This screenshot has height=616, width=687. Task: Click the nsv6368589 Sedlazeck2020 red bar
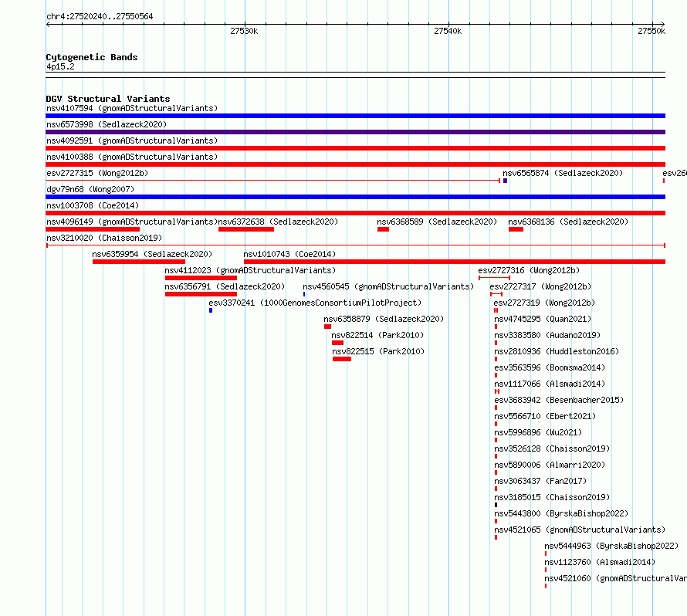(x=384, y=229)
